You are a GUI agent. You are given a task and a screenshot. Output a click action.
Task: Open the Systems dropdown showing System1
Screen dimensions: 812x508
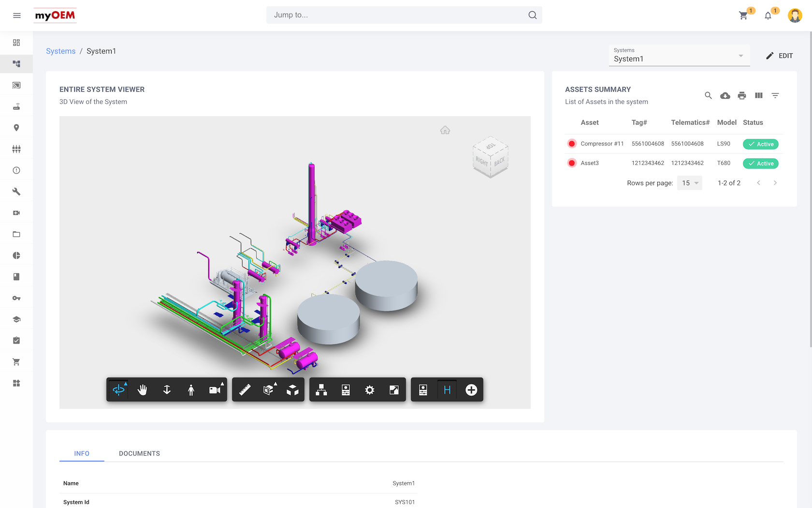pyautogui.click(x=679, y=56)
